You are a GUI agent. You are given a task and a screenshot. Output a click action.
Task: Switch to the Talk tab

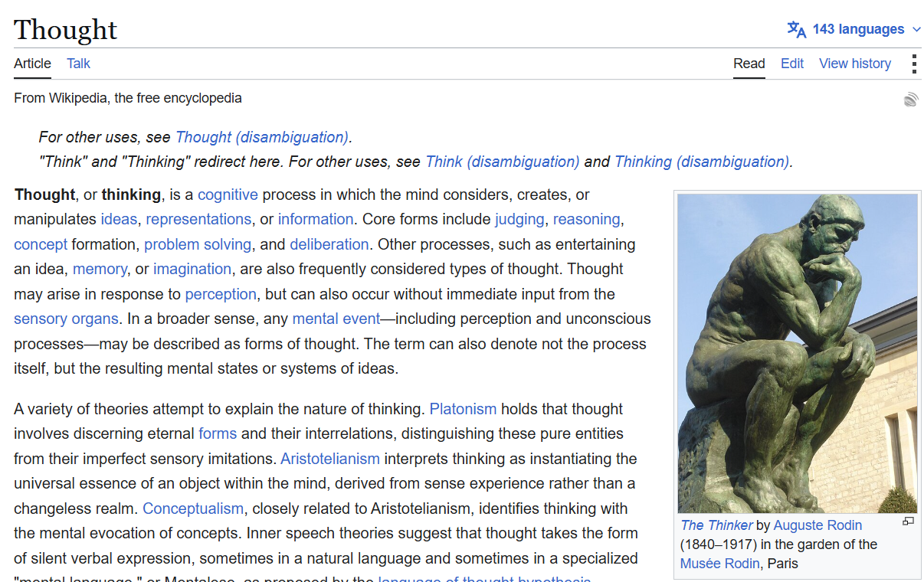pos(78,64)
